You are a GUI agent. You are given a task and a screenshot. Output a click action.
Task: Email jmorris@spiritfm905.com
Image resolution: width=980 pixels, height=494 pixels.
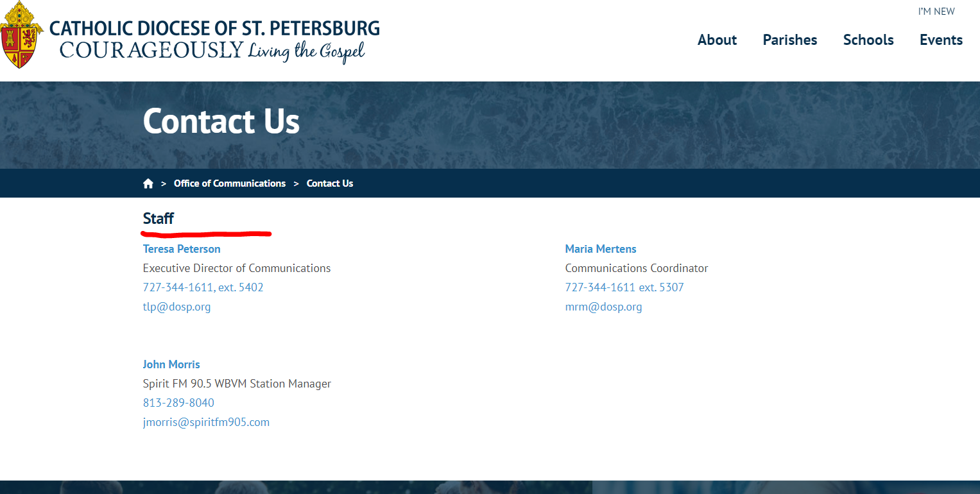206,422
